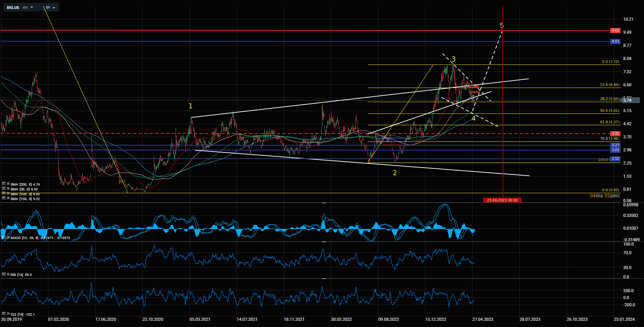Viewport: 644px width, 327px height.
Task: Open settings icon for CCI indicator
Action: (3, 314)
